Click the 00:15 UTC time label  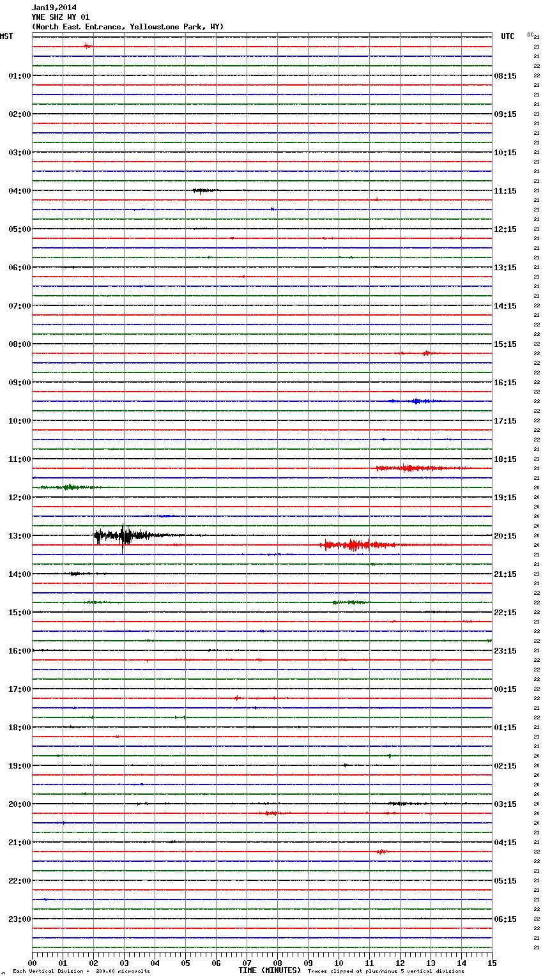tap(505, 689)
